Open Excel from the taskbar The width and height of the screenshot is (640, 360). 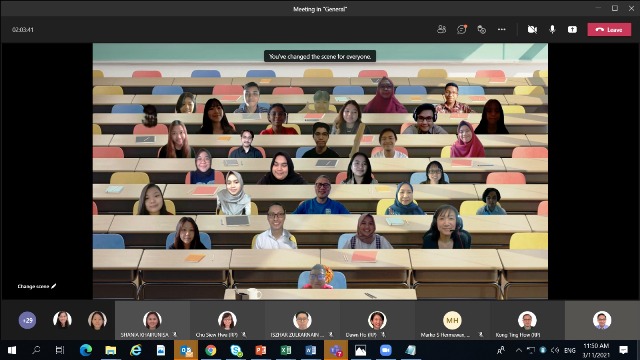(286, 350)
